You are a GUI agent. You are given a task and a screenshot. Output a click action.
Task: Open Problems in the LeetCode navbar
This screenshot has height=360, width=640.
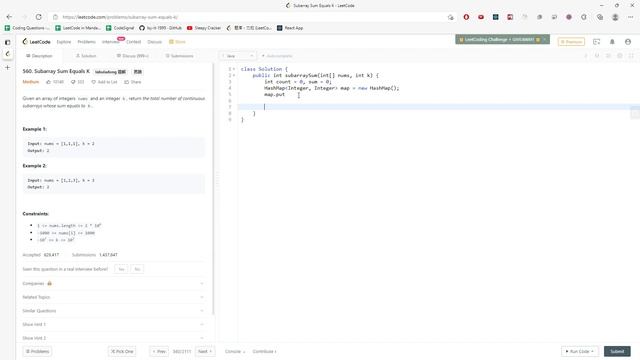[86, 42]
